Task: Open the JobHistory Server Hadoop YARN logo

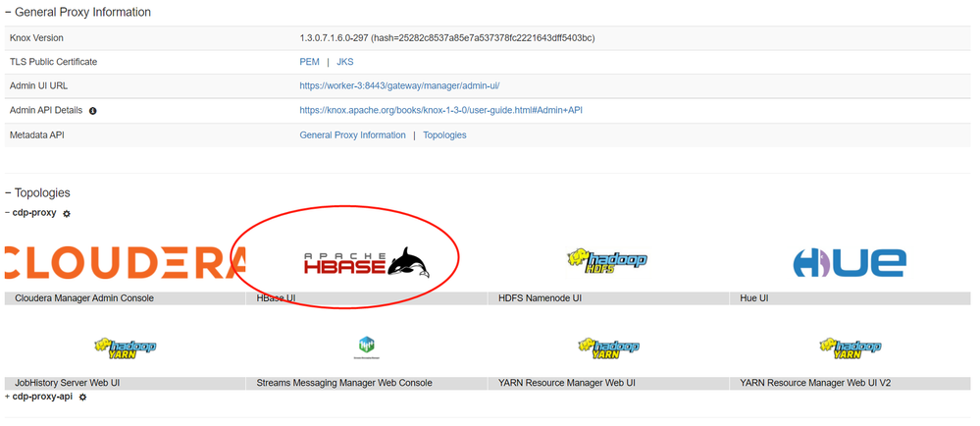Action: [x=125, y=349]
